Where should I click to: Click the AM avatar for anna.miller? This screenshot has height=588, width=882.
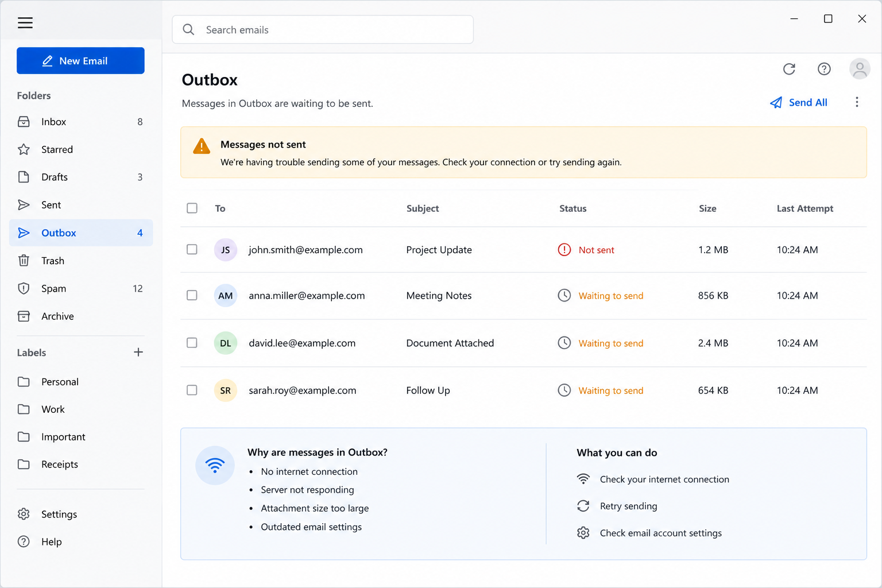pos(226,296)
